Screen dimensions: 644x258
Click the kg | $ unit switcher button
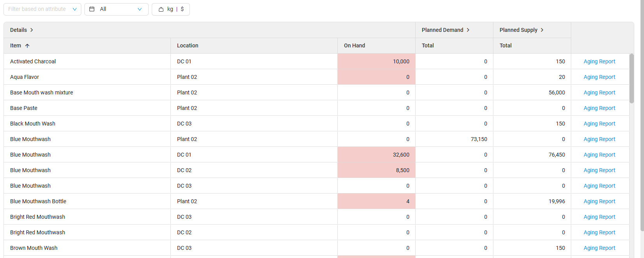tap(171, 9)
